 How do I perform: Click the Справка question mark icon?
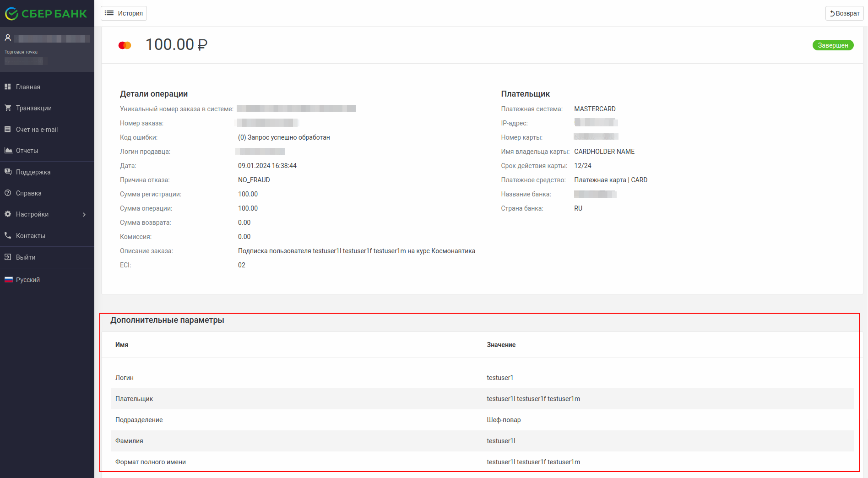tap(8, 193)
